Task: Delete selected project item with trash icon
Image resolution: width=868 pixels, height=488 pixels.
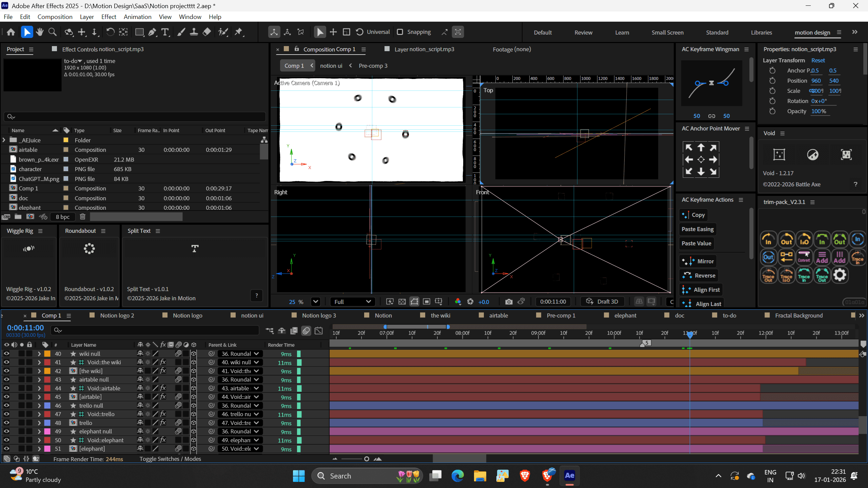Action: click(82, 217)
